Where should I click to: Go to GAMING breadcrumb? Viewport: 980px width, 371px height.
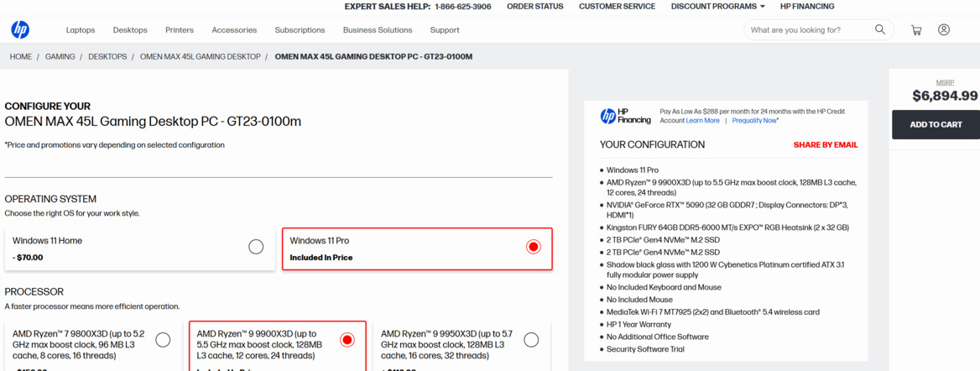(60, 57)
